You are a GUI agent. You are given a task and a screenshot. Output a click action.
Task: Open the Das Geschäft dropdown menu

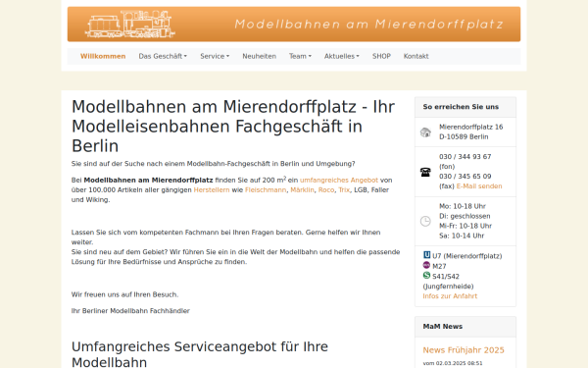click(x=163, y=56)
